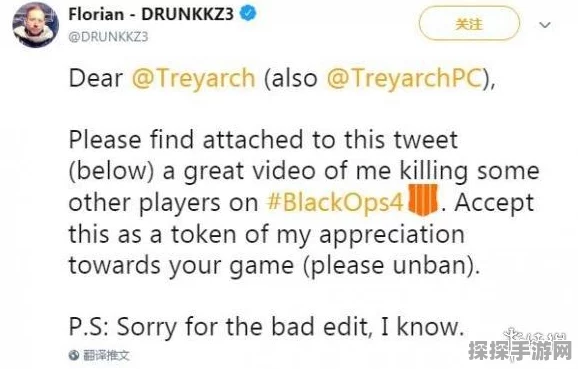Viewport: 578px width, 369px height.
Task: Click the Black Ops 4 orange emoji
Action: [x=423, y=200]
